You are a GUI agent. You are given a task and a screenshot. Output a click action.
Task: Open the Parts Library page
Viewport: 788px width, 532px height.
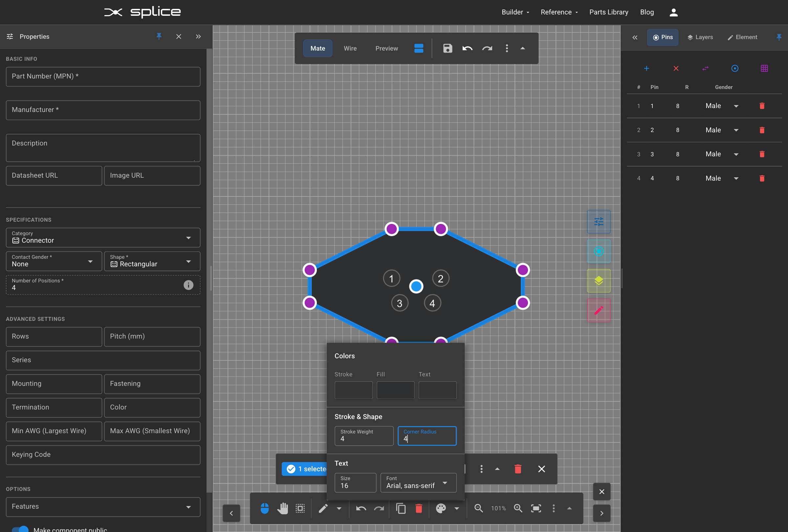click(x=609, y=12)
